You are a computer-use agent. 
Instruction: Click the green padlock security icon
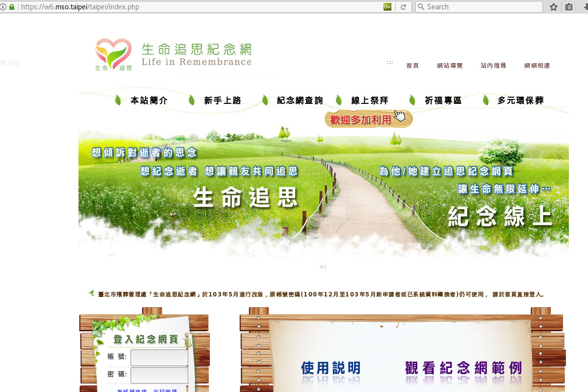12,7
